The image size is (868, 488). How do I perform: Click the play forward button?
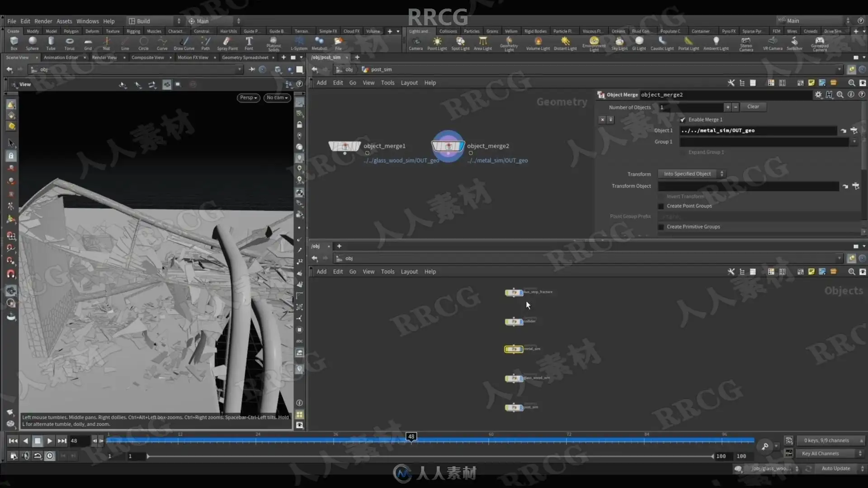click(50, 441)
